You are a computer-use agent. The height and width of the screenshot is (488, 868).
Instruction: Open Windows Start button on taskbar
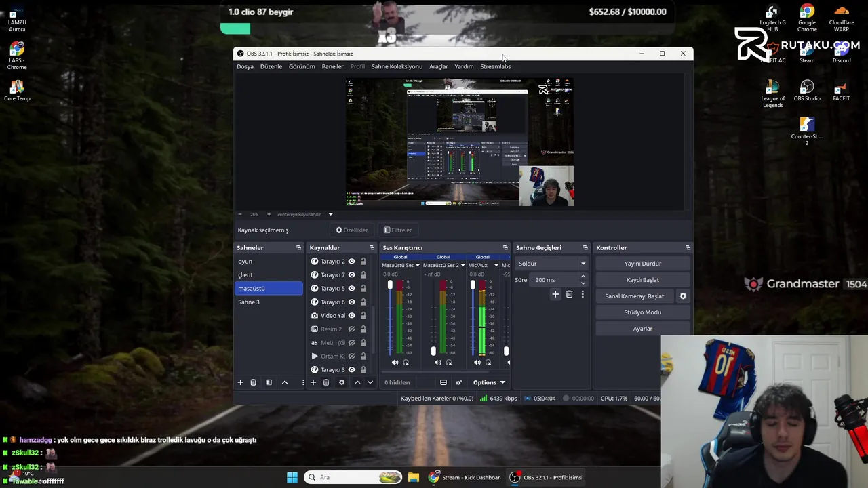pos(292,477)
